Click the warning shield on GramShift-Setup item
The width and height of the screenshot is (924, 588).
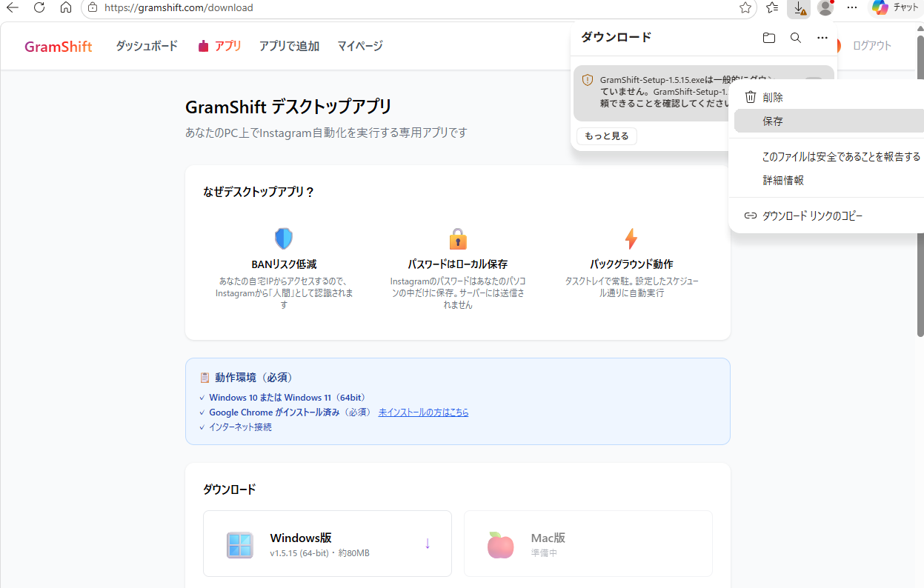pyautogui.click(x=588, y=80)
